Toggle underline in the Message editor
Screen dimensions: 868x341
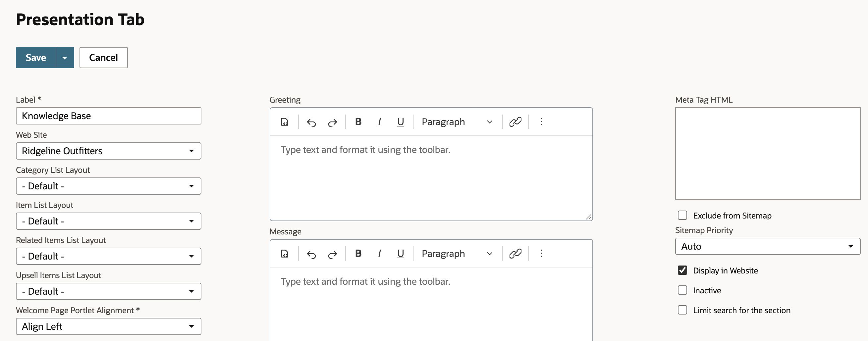point(400,254)
